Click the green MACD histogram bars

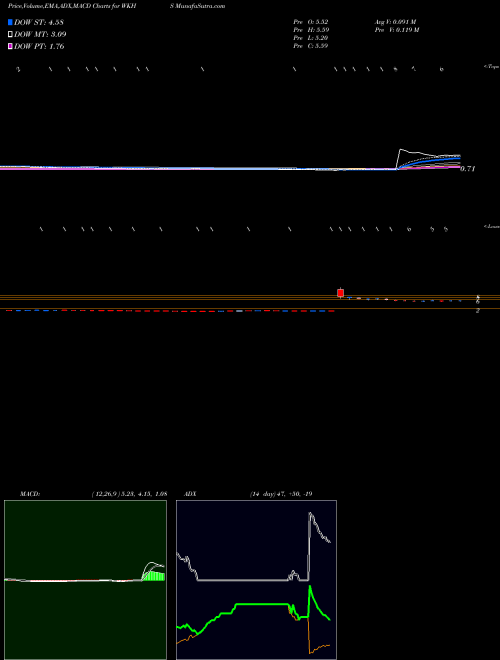click(154, 576)
